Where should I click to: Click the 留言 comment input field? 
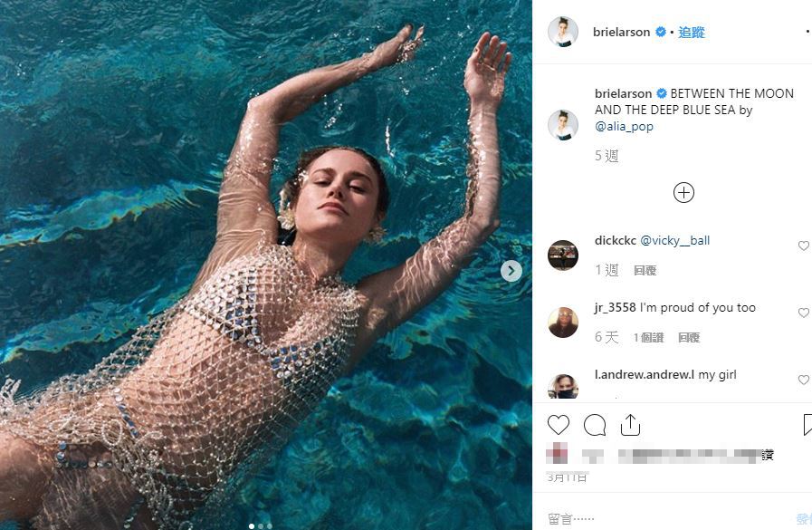tap(634, 518)
